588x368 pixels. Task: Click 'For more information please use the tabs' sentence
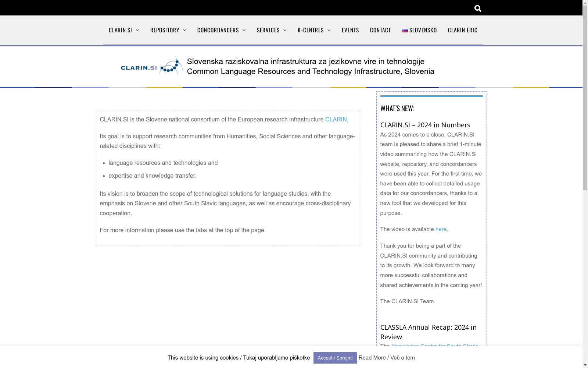click(183, 230)
